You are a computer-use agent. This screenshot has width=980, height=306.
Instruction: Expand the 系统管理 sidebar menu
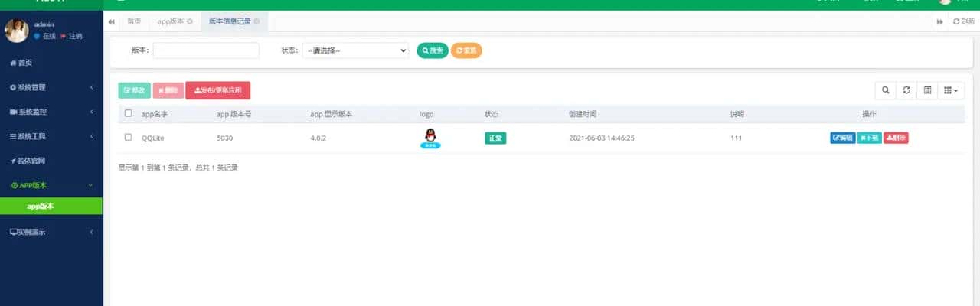(x=51, y=87)
